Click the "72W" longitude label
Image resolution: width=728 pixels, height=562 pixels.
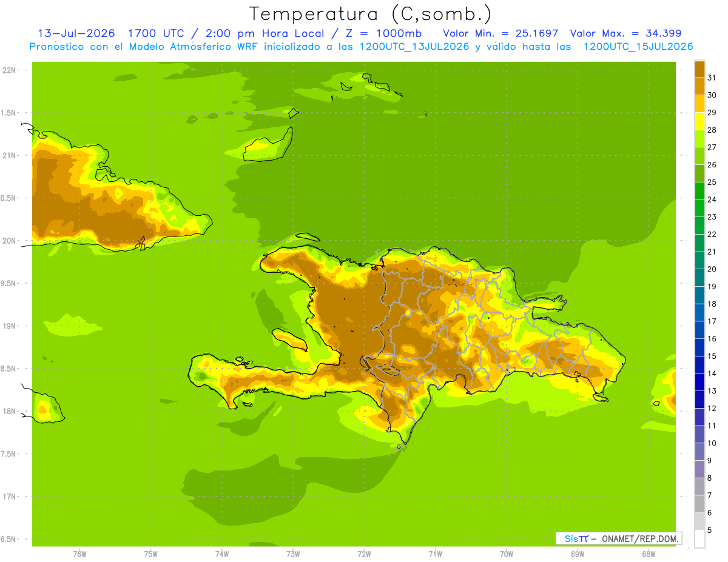(x=364, y=554)
